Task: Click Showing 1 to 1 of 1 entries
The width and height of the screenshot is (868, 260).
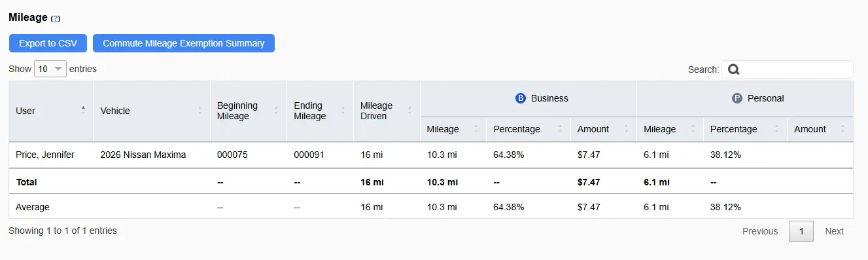Action: coord(63,231)
